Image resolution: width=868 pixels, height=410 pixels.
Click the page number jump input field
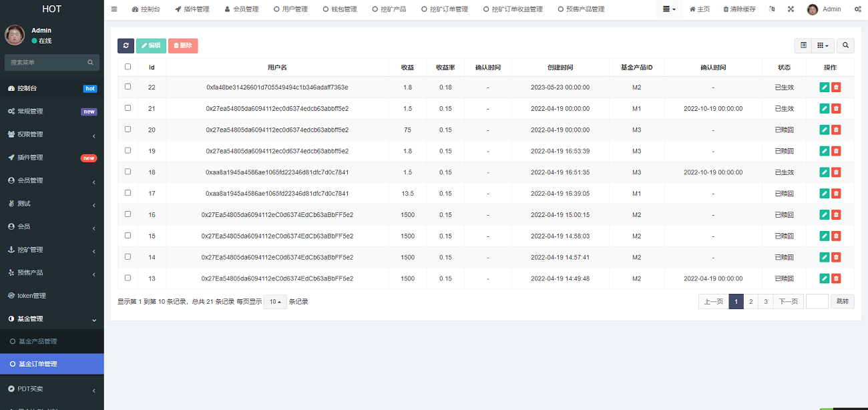pyautogui.click(x=817, y=302)
